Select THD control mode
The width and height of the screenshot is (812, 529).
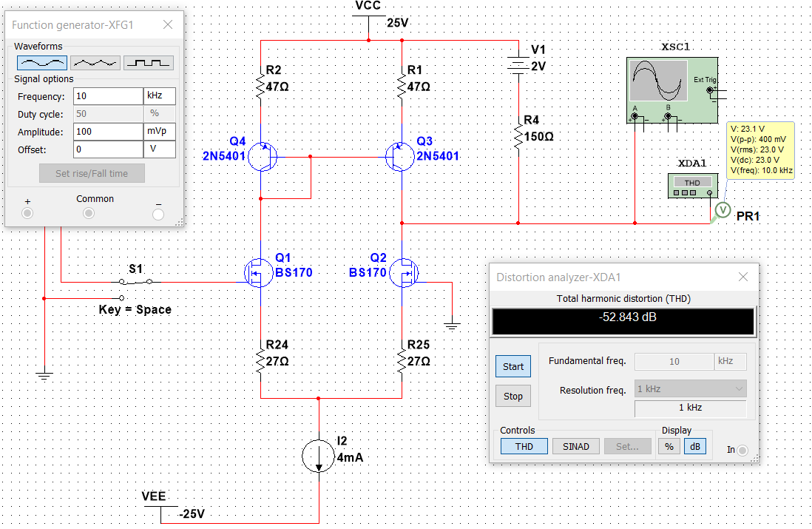click(524, 446)
